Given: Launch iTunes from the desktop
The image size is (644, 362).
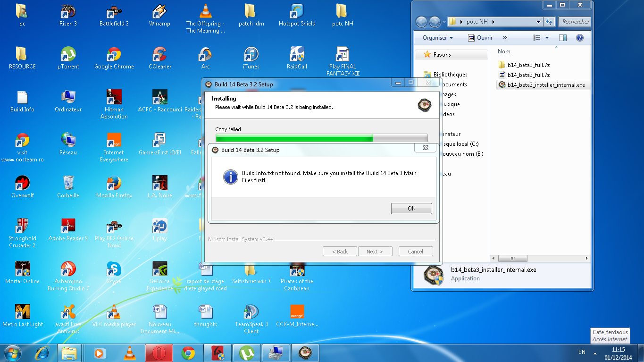Looking at the screenshot, I should tap(251, 59).
